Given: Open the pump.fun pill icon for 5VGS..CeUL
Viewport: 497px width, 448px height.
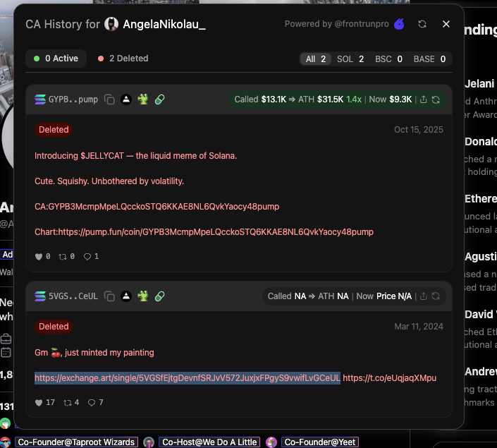Looking at the screenshot, I should pyautogui.click(x=160, y=296).
